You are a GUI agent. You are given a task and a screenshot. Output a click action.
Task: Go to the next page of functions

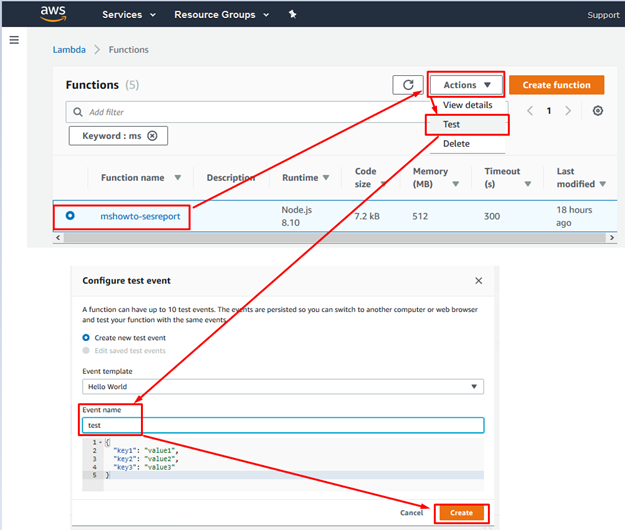click(568, 111)
